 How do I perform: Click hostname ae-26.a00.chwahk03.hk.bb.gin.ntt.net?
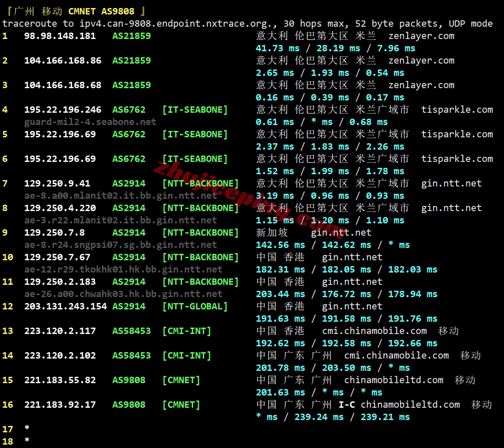(123, 294)
